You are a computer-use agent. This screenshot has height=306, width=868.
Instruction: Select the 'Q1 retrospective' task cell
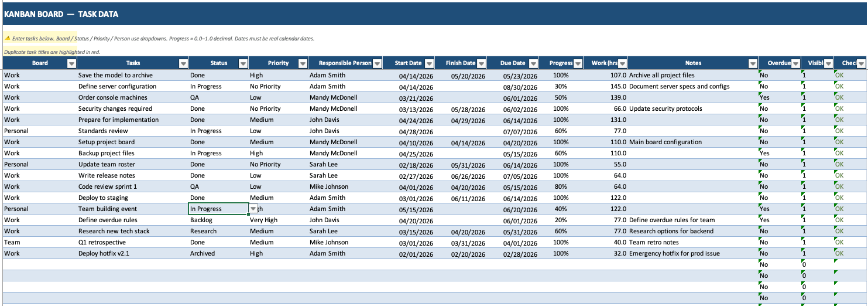[133, 242]
